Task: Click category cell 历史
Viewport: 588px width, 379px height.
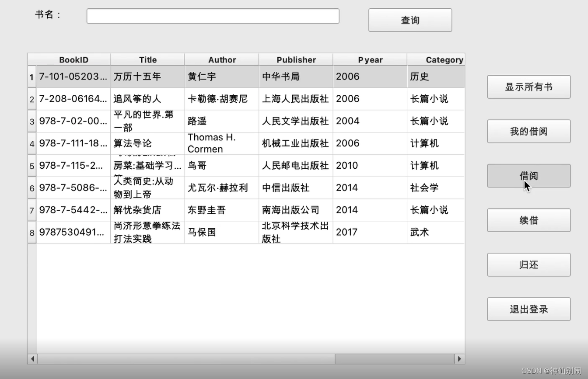Action: pos(436,77)
